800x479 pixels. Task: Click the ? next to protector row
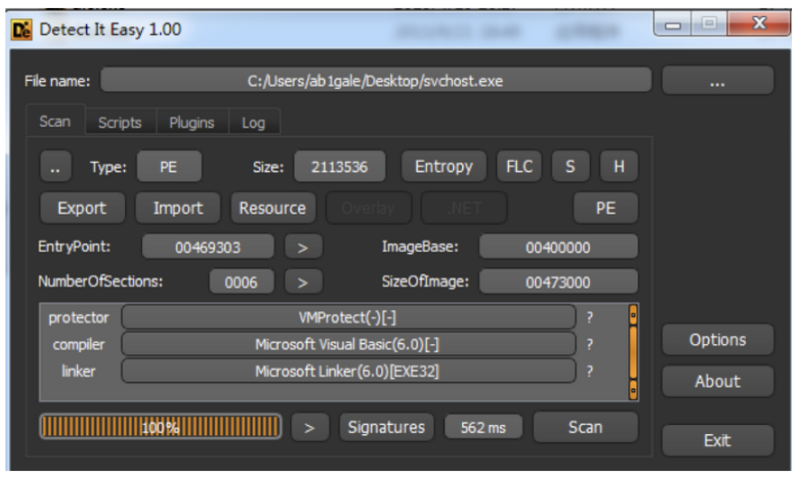(590, 317)
